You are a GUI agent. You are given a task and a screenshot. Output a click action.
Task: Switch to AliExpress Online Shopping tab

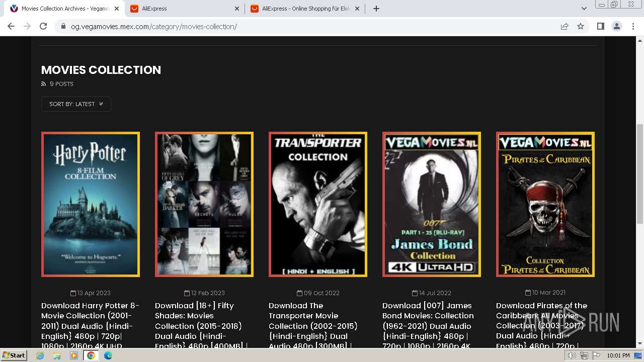point(305,9)
